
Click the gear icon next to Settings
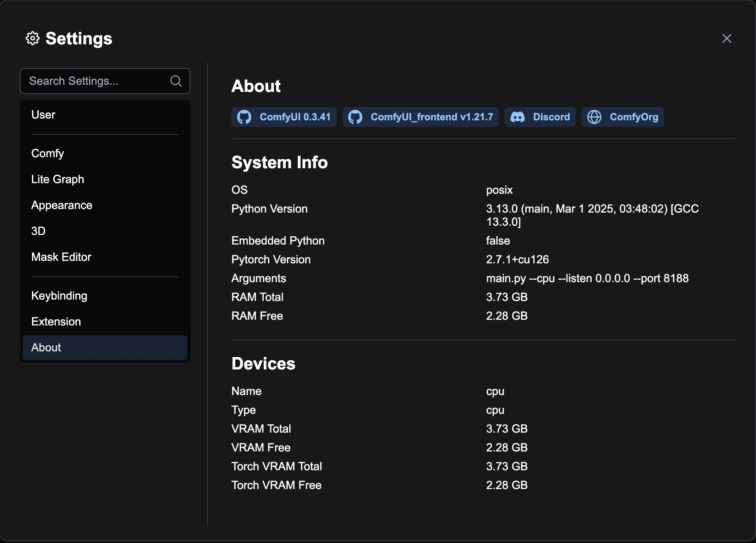33,38
